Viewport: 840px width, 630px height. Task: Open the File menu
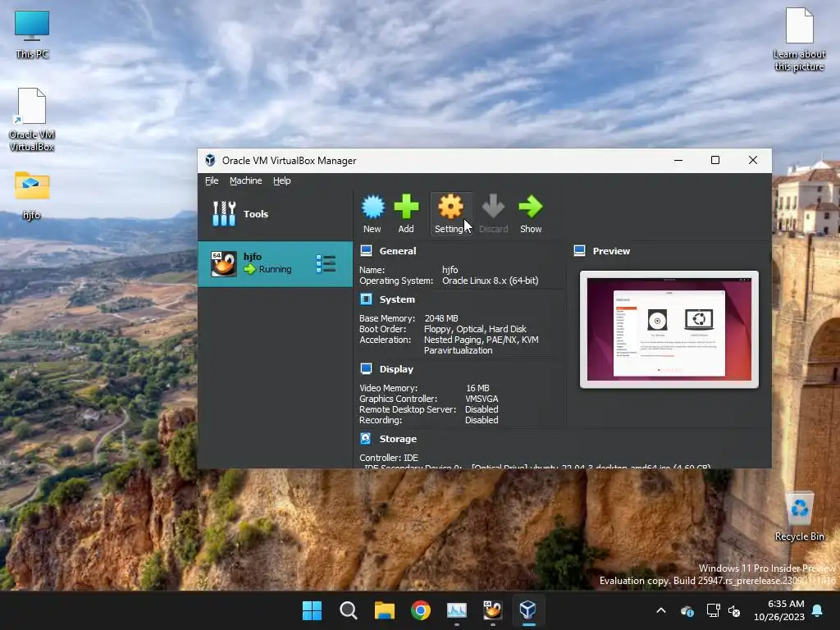coord(212,180)
